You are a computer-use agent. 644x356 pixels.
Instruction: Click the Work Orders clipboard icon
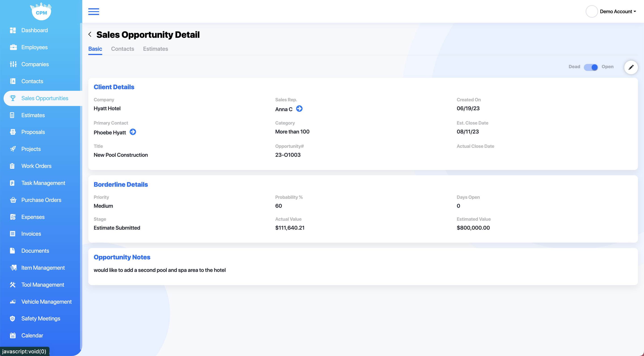(x=12, y=166)
